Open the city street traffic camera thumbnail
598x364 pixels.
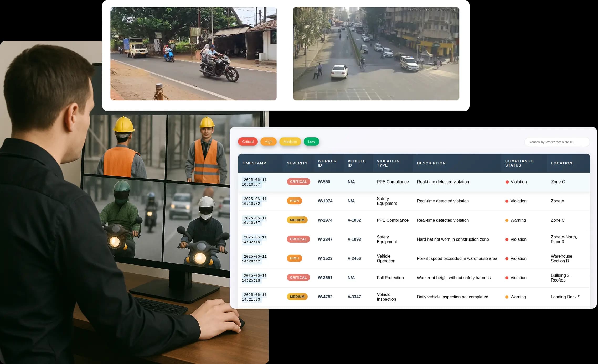click(x=376, y=54)
